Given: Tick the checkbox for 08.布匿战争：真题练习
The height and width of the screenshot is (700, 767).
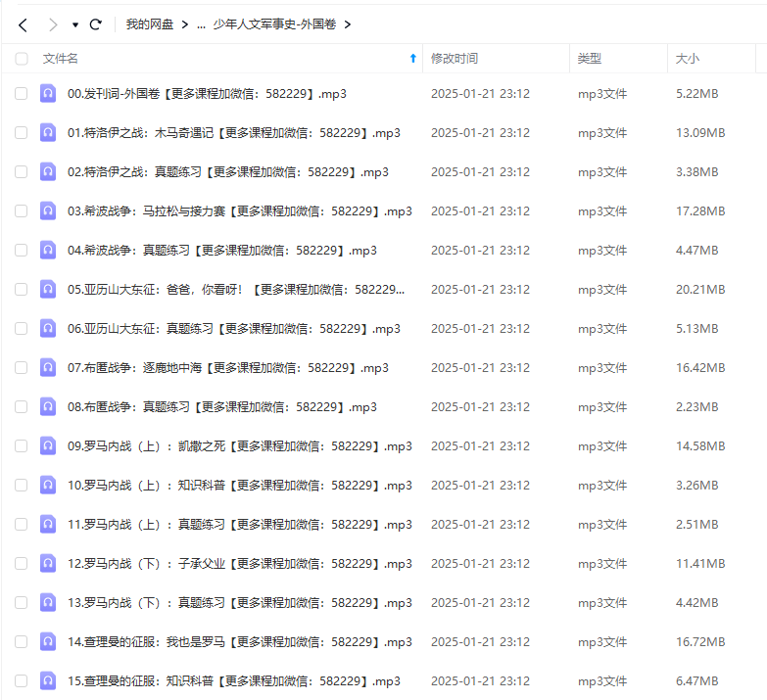Looking at the screenshot, I should pos(21,406).
